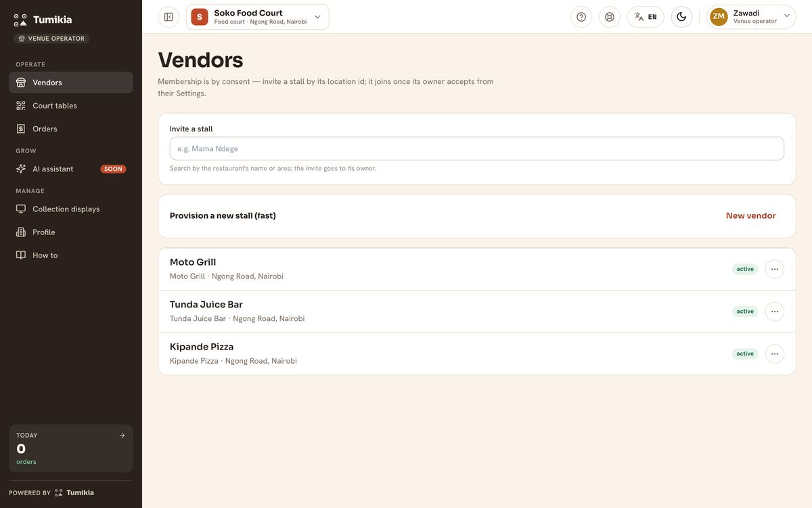Open the Today 0 orders card
Viewport: 812px width, 508px height.
click(71, 448)
